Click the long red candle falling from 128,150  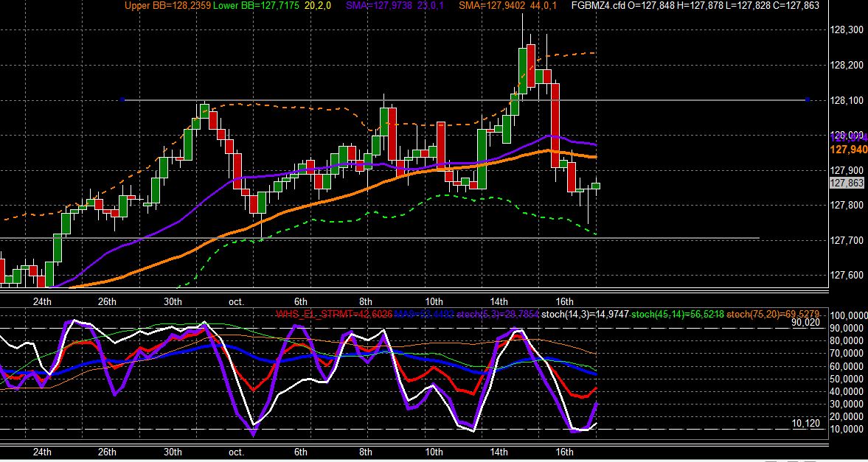point(556,125)
